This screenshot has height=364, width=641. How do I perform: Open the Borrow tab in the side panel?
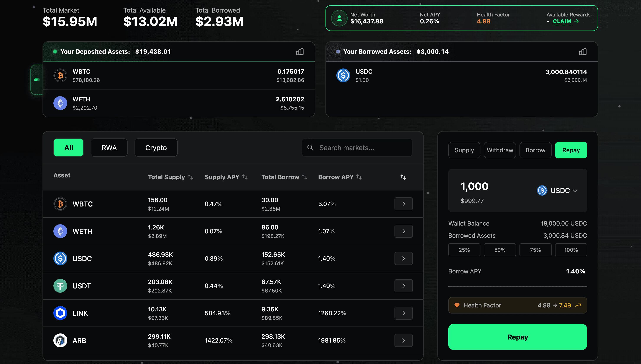click(535, 150)
